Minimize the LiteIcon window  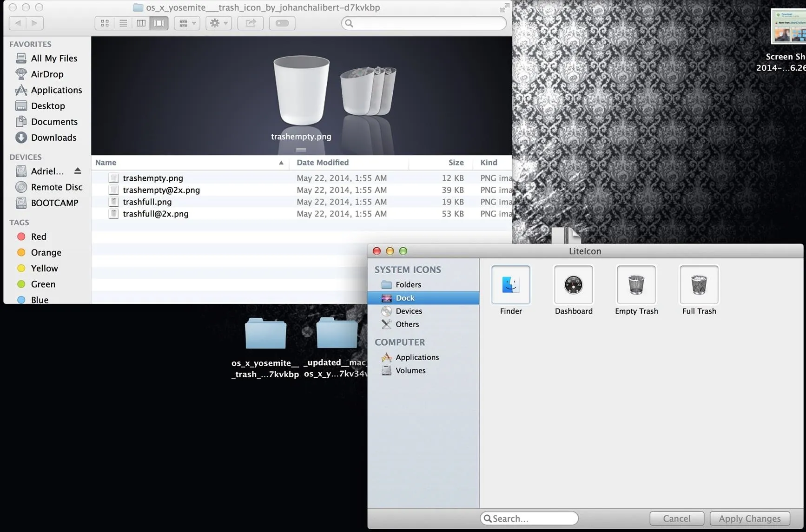point(390,251)
